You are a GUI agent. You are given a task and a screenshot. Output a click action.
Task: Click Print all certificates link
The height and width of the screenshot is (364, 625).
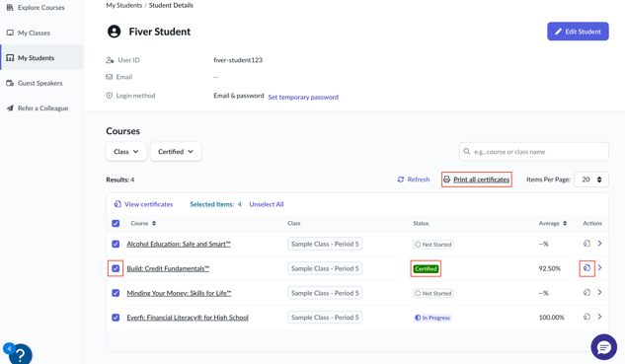click(481, 180)
